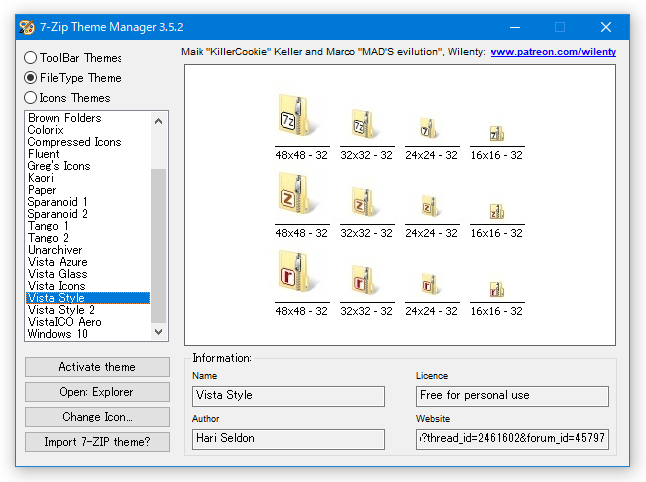
Task: Click the Open: Explorer button
Action: tap(97, 392)
